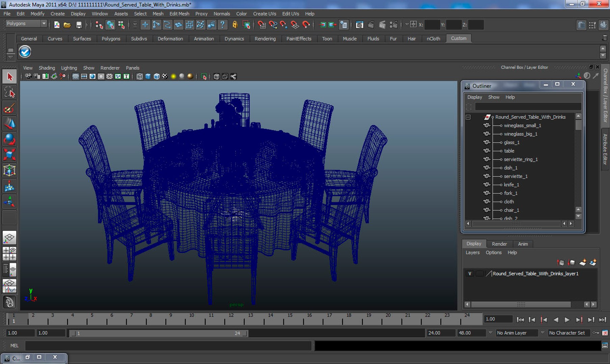Screen dimensions: 610x364
Task: Click the playback range slider bar
Action: tap(159, 333)
